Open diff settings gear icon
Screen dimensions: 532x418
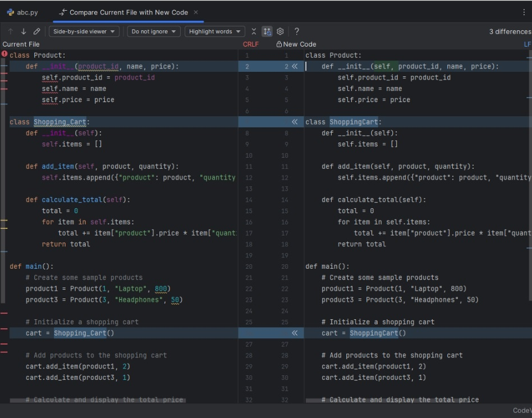click(280, 31)
